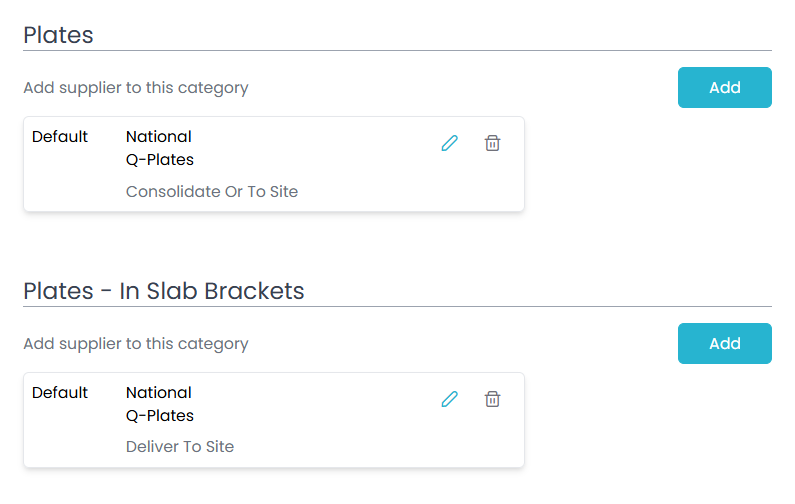Select 'Q-Plates' in the Slab Brackets supplier card
Image resolution: width=795 pixels, height=504 pixels.
point(160,416)
